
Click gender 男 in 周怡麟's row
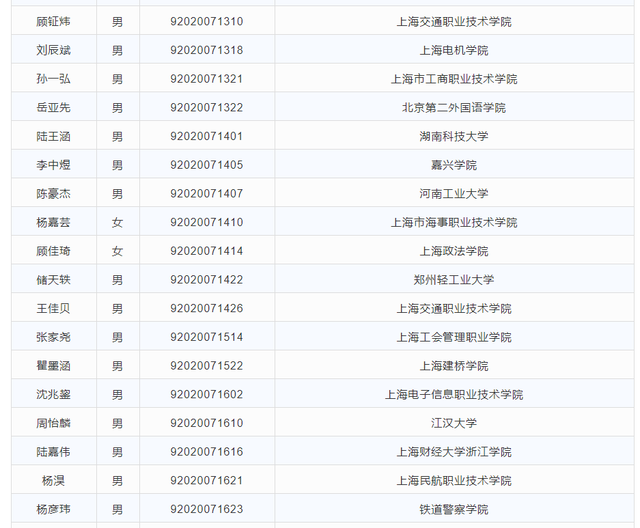(x=118, y=423)
